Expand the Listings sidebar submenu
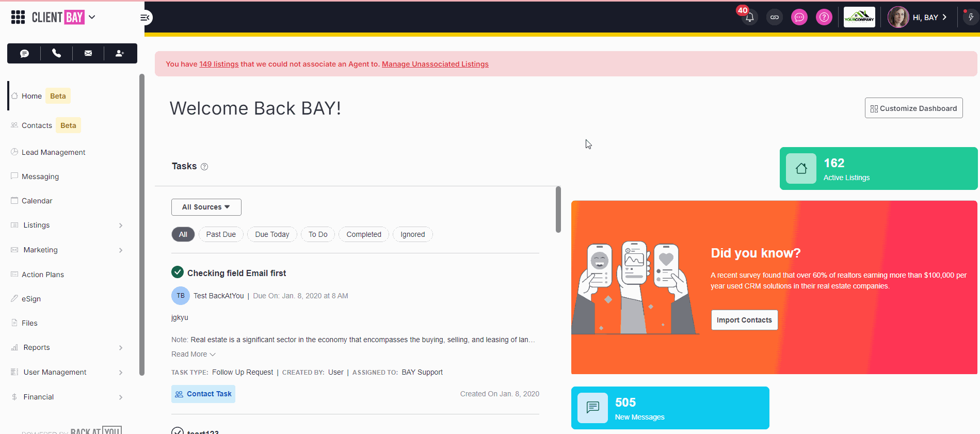 click(121, 226)
